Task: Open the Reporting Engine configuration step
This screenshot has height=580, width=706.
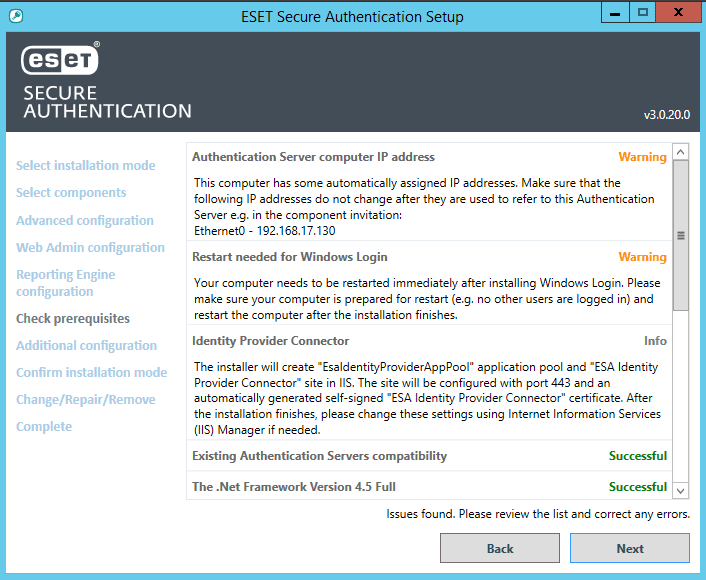Action: (66, 283)
